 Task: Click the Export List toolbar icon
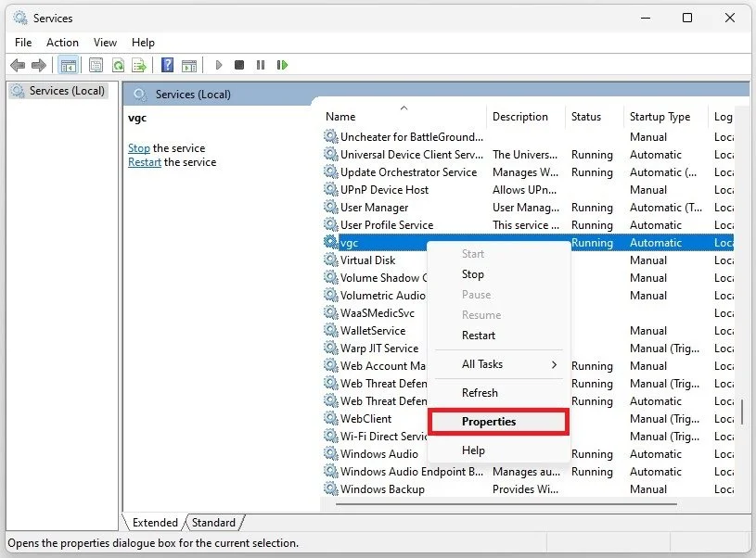click(x=139, y=65)
